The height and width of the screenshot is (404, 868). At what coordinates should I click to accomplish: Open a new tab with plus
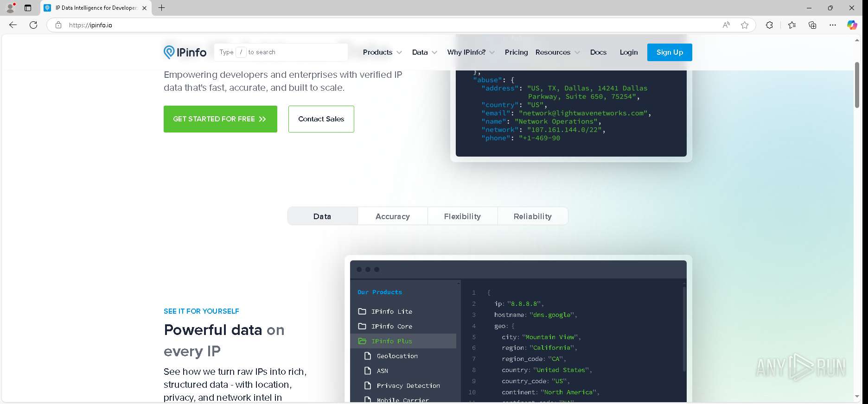(x=161, y=8)
